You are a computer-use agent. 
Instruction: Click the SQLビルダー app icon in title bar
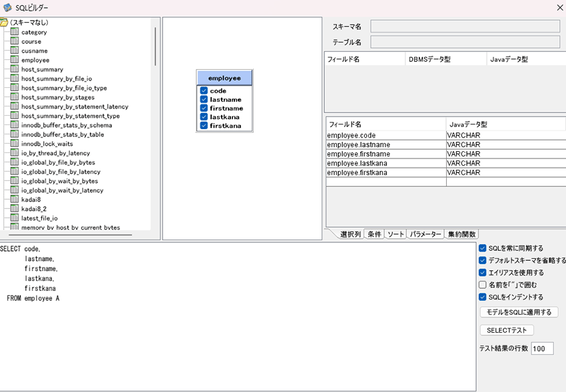click(7, 7)
